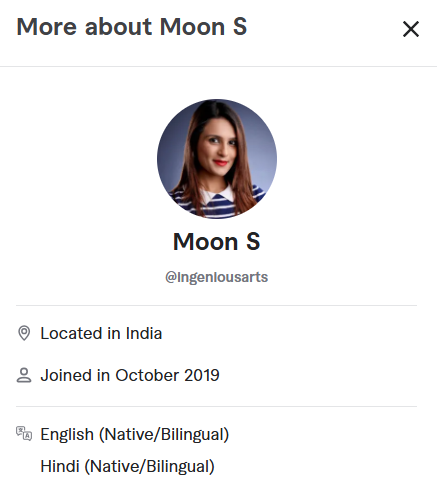The image size is (437, 487).
Task: Click the English language entry
Action: (x=135, y=435)
